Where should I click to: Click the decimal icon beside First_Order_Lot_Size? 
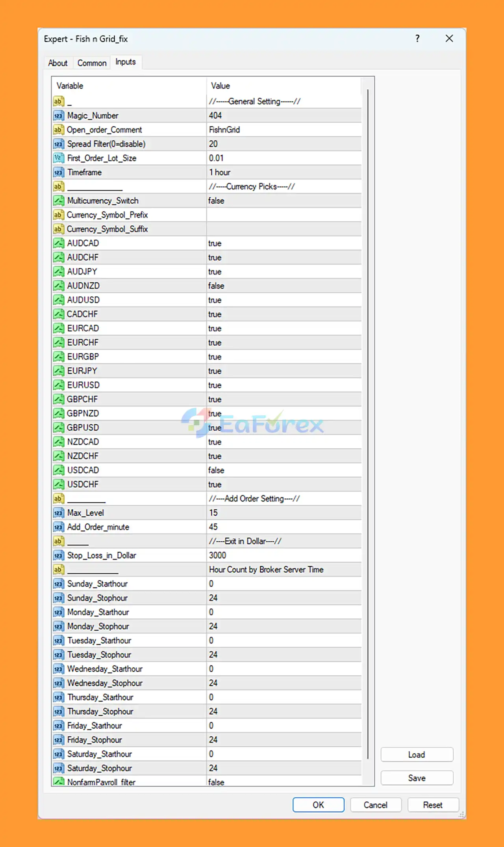point(58,158)
